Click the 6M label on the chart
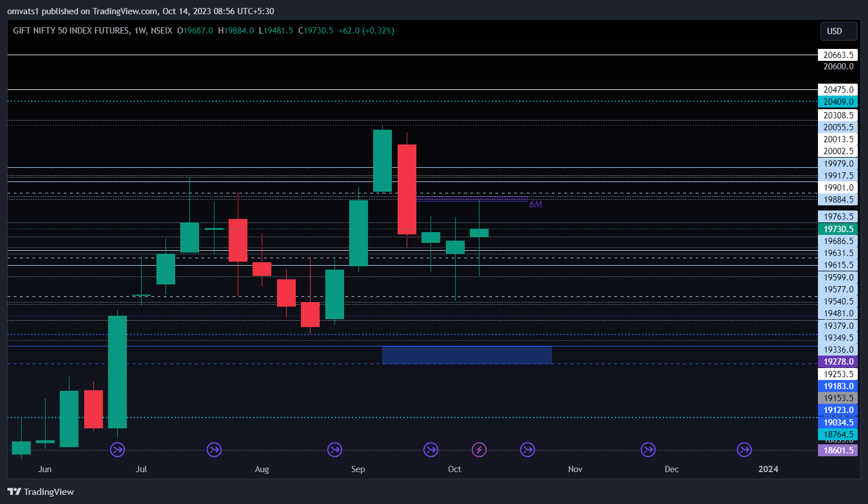The height and width of the screenshot is (504, 868). tap(535, 204)
